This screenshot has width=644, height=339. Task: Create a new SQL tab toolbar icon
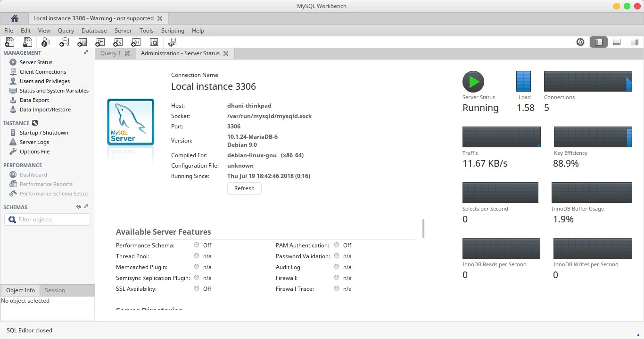9,42
